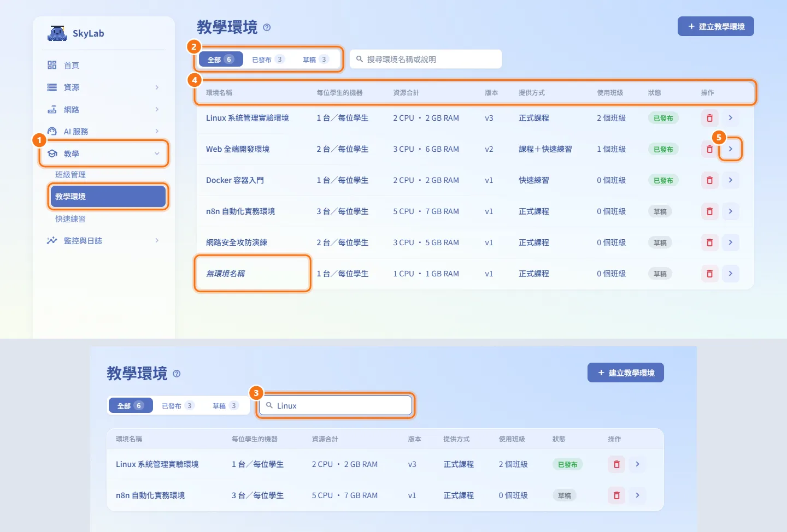787x532 pixels.
Task: Delete 網路安全攻防演練 row
Action: (x=709, y=243)
